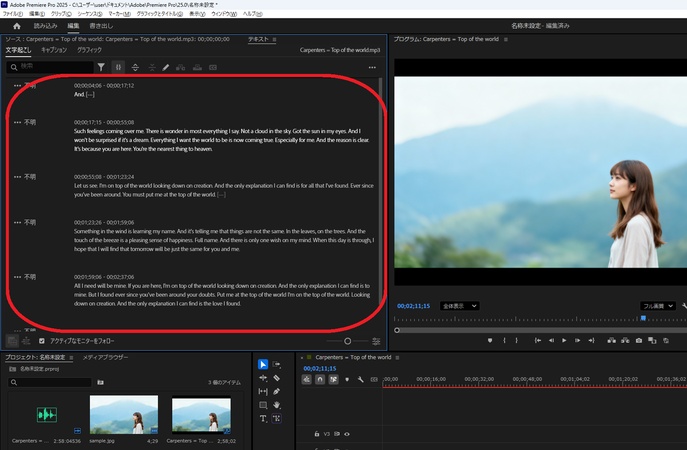Click the transcript filter funnel icon

click(100, 67)
